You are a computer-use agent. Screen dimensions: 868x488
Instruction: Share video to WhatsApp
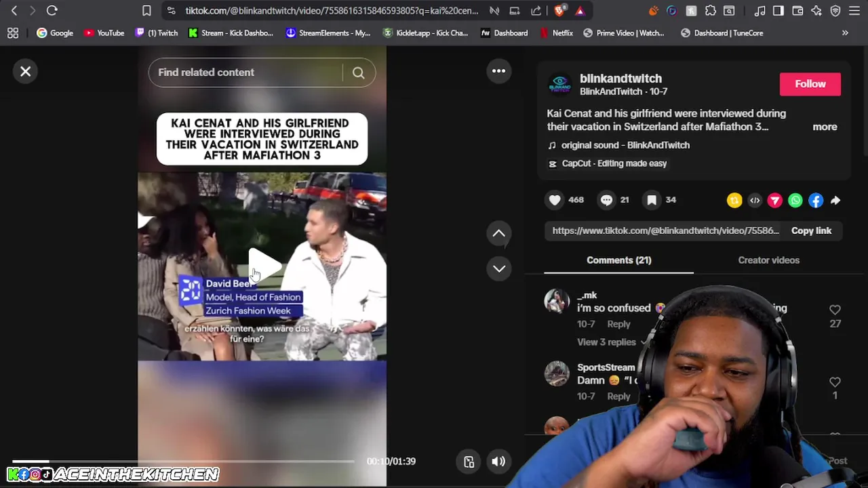point(795,201)
